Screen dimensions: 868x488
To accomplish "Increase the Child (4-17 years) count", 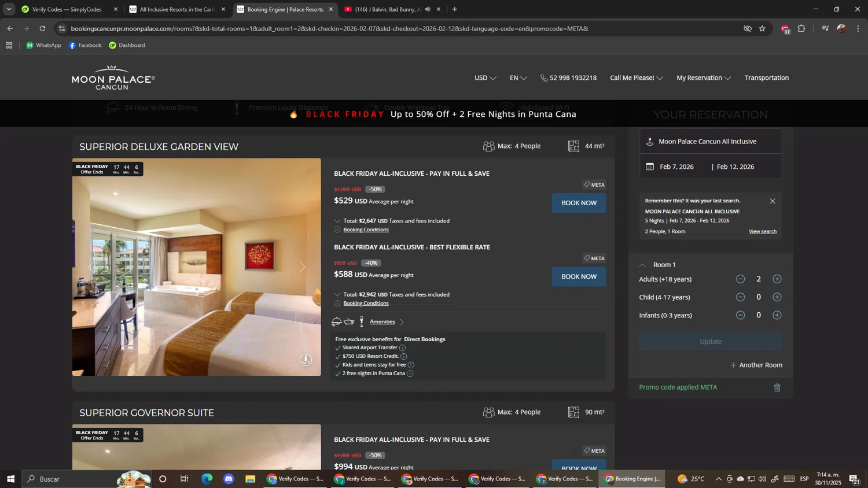I will click(777, 297).
